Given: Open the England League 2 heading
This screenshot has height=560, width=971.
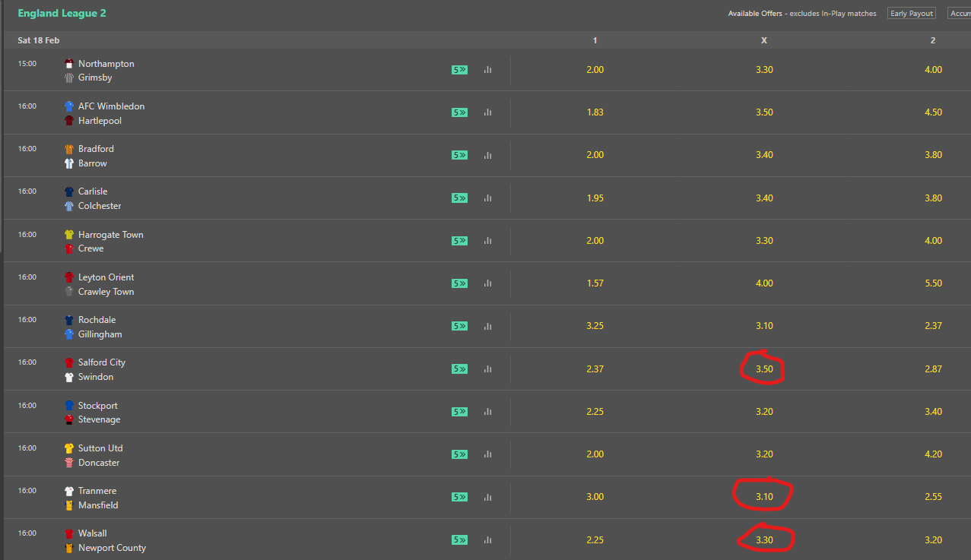Looking at the screenshot, I should click(62, 14).
